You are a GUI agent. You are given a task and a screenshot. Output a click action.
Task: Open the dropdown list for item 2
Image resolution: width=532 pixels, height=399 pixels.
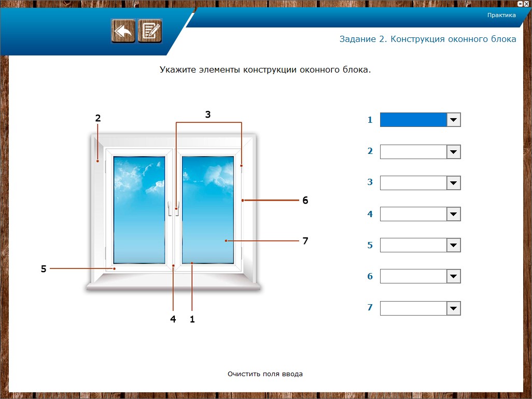coord(454,152)
